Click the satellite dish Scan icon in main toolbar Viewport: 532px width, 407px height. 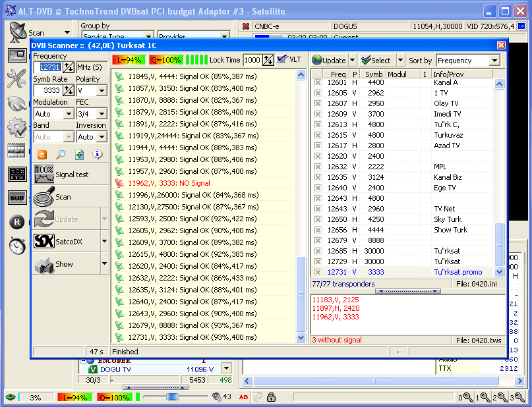click(18, 32)
